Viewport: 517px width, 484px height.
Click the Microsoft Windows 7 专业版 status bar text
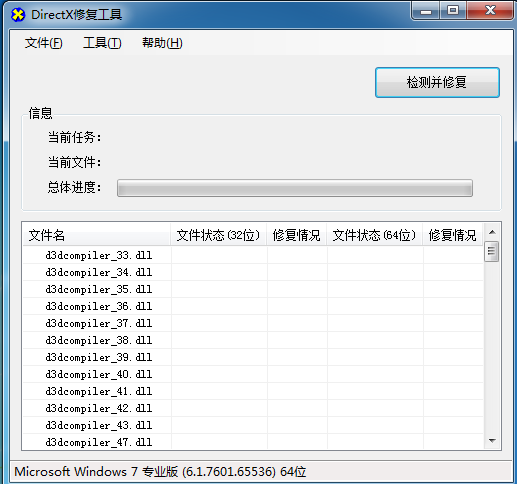coord(160,472)
